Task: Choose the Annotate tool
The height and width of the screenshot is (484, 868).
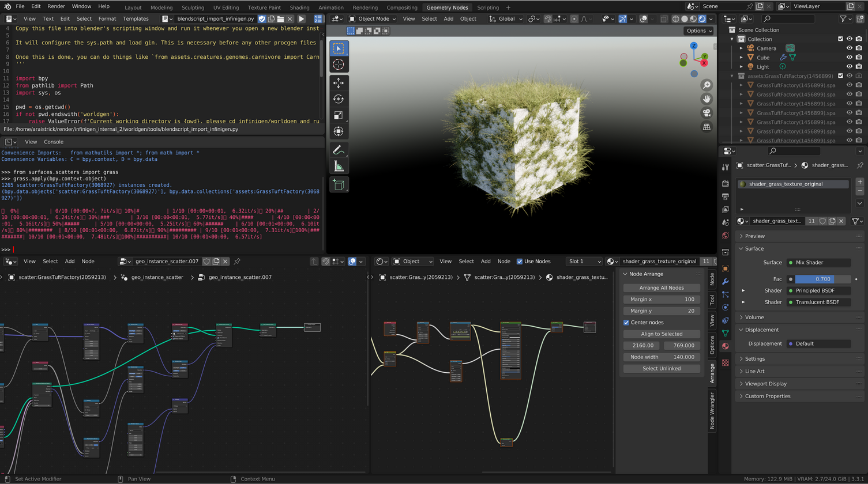Action: pyautogui.click(x=339, y=150)
